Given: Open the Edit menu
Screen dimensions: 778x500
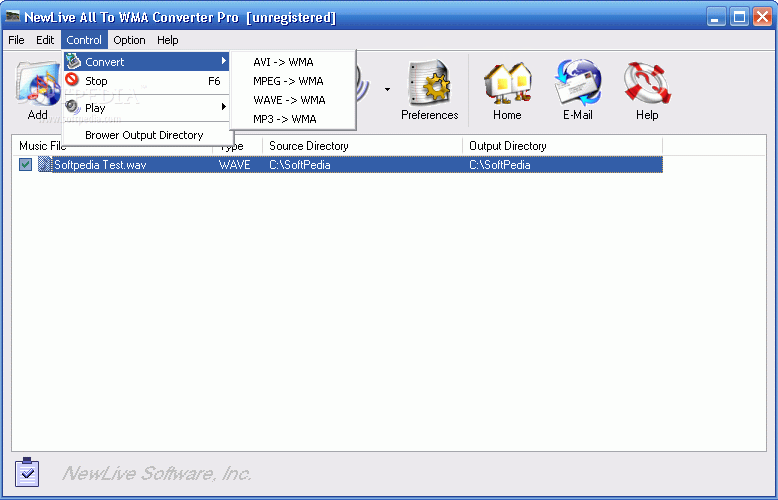Looking at the screenshot, I should click(45, 40).
